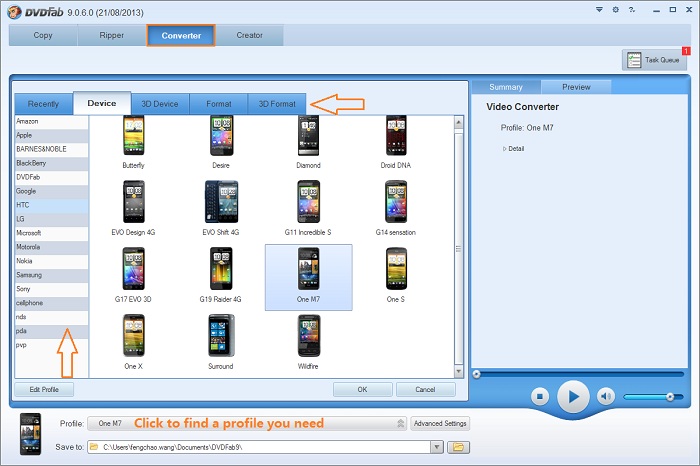Select DVDFab in brand list
The image size is (700, 466).
click(51, 177)
